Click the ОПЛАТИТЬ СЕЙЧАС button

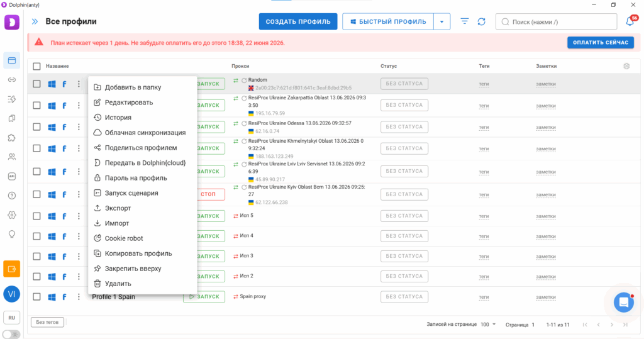pos(601,42)
